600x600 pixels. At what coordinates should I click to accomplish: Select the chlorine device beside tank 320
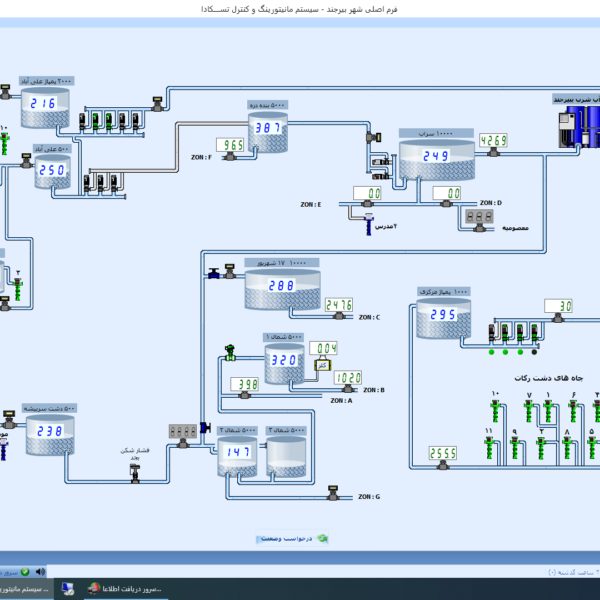click(322, 366)
